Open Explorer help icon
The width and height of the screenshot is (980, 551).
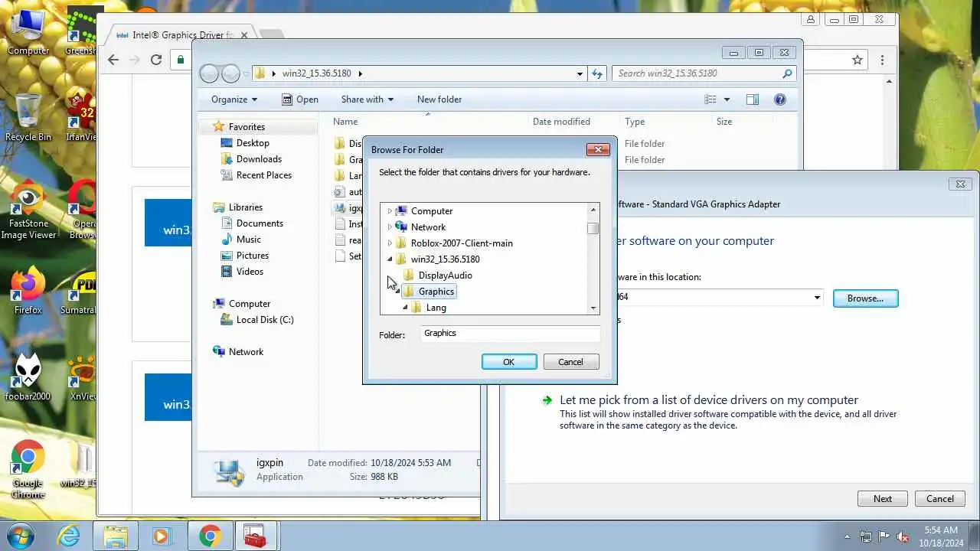(779, 99)
